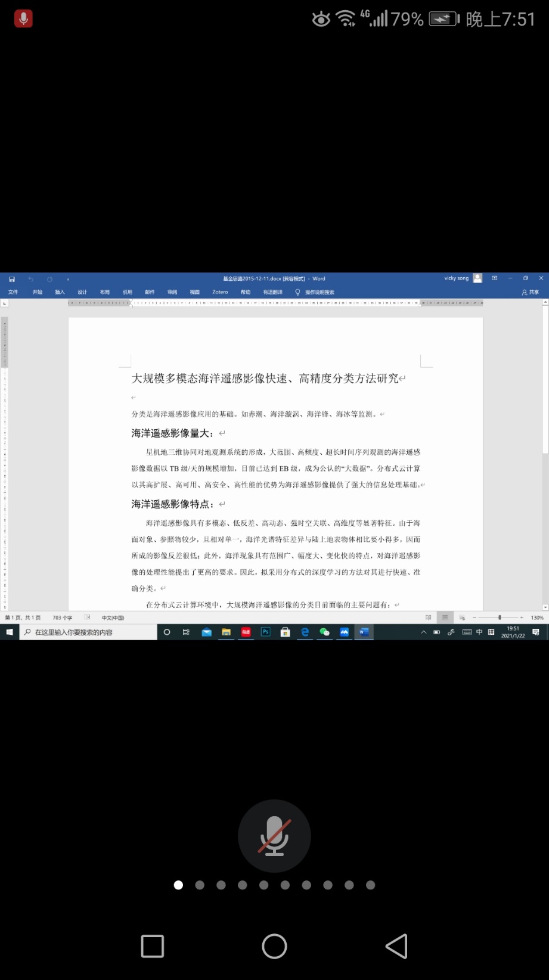Screen dimensions: 549x980
Task: Open WeChat from the taskbar
Action: click(x=324, y=632)
